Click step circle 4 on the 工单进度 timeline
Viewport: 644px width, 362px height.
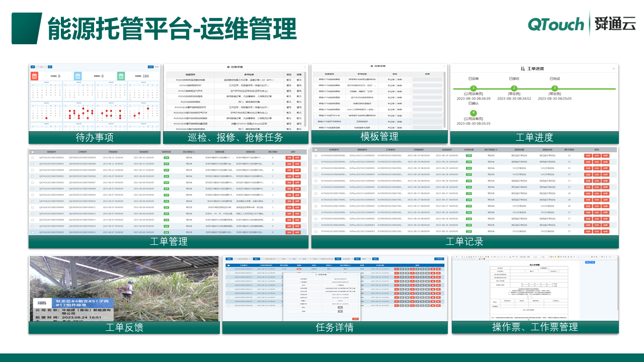(x=473, y=113)
